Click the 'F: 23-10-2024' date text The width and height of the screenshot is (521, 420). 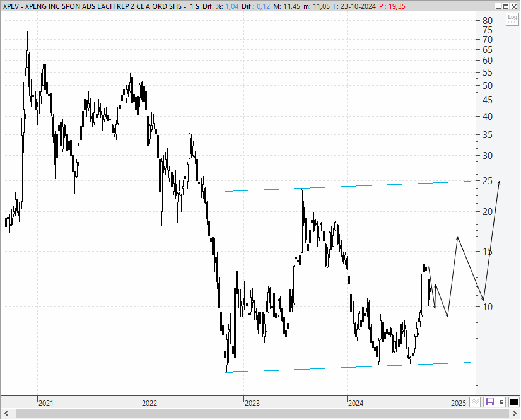tap(355, 6)
